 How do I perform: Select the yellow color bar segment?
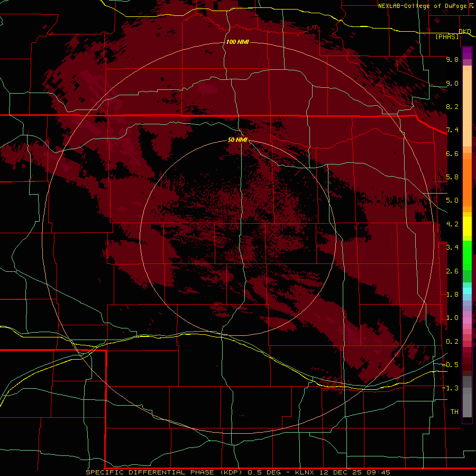pos(467,226)
